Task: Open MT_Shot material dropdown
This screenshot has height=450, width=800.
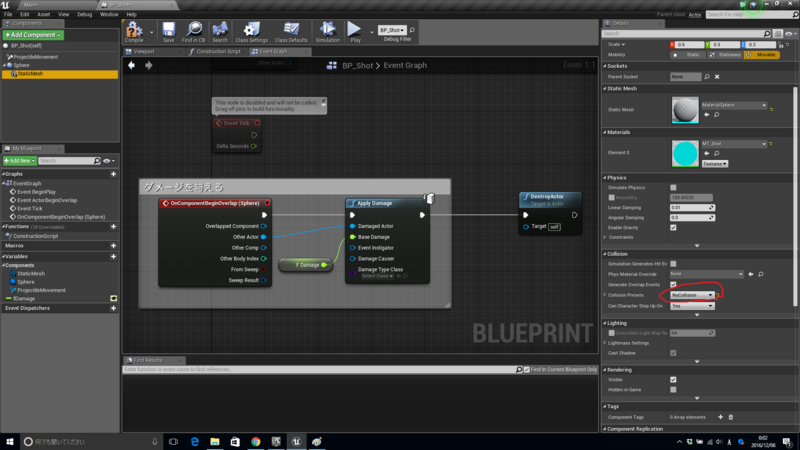Action: [x=734, y=144]
